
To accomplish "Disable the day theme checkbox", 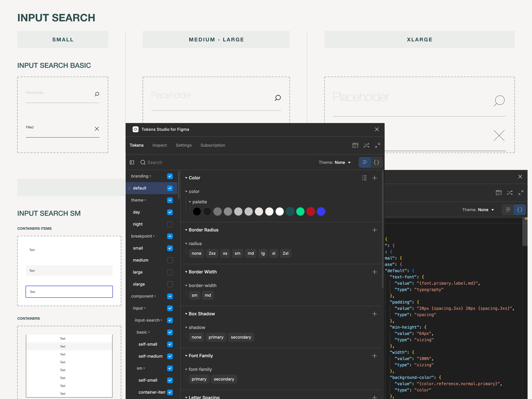I will (x=170, y=212).
